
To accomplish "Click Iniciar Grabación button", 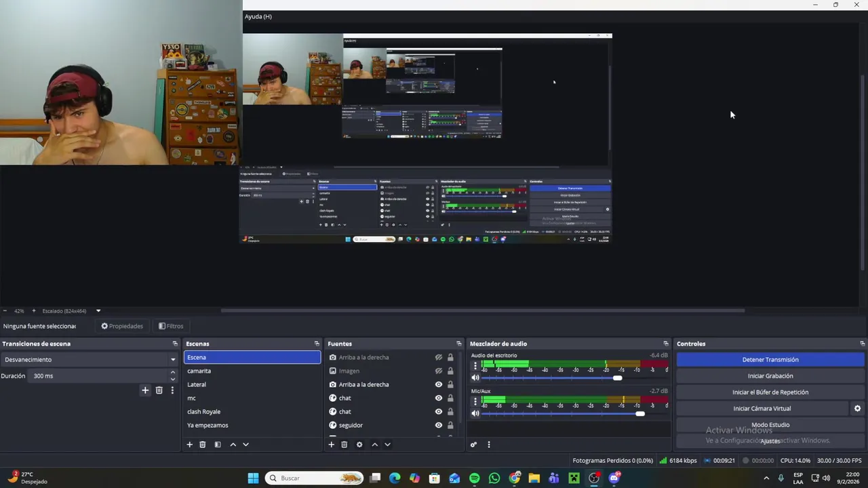I will click(770, 376).
